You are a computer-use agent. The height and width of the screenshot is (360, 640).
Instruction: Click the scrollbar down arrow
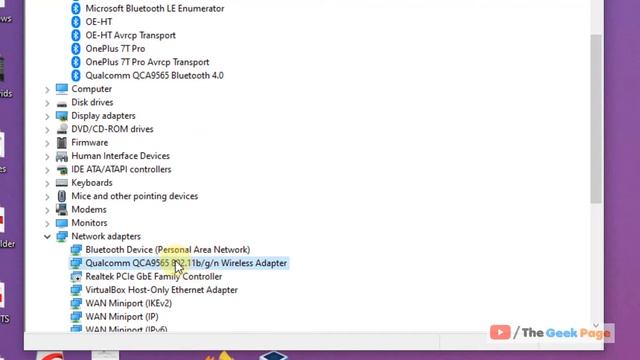pos(596,326)
